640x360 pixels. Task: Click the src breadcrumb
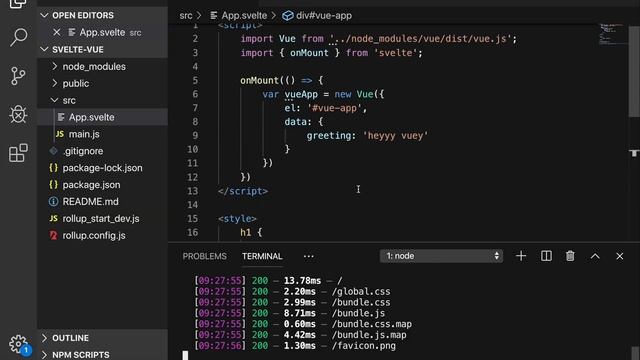point(186,16)
